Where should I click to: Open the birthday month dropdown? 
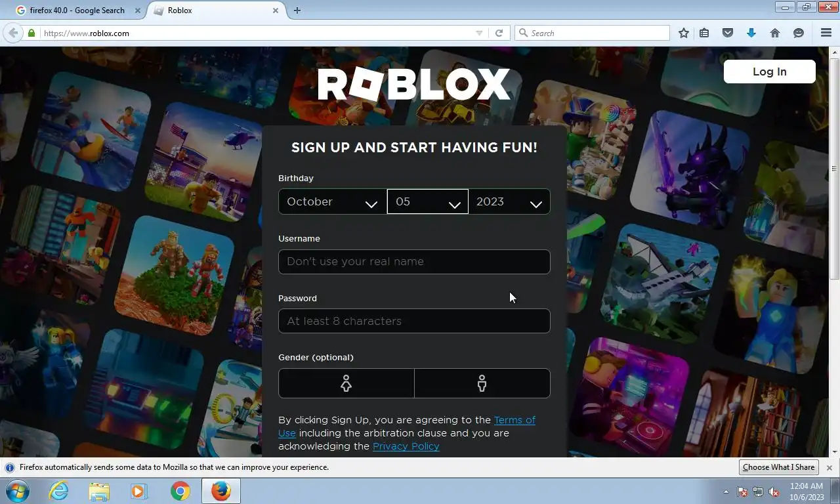(333, 201)
